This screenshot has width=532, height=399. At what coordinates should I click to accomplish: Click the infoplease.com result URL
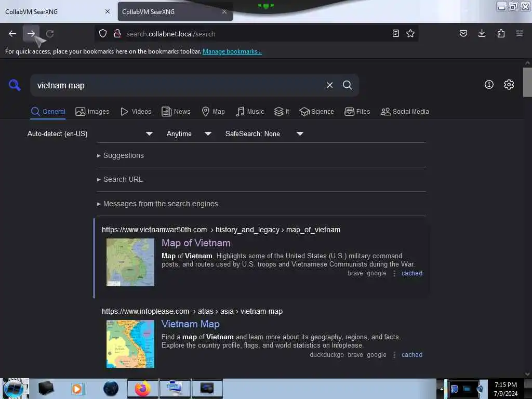(x=192, y=311)
